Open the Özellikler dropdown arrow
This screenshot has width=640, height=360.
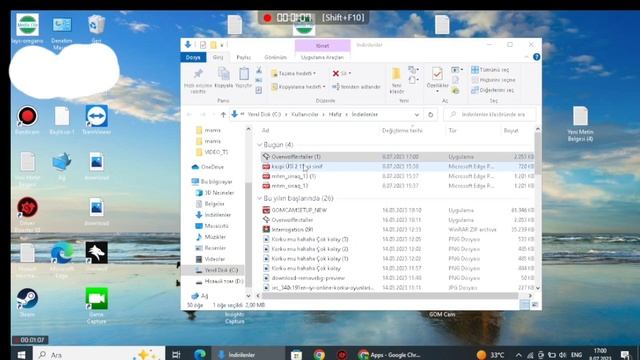(x=437, y=91)
